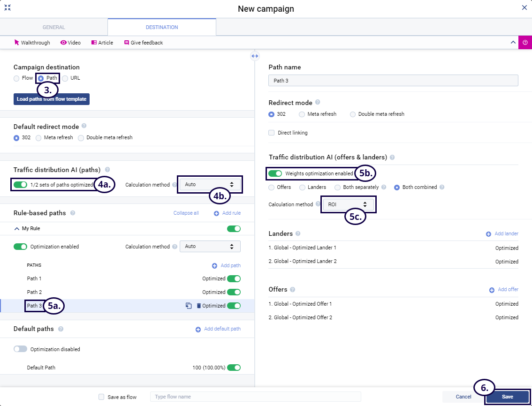This screenshot has width=532, height=406.
Task: Collapse the My Rule section
Action: (x=17, y=229)
